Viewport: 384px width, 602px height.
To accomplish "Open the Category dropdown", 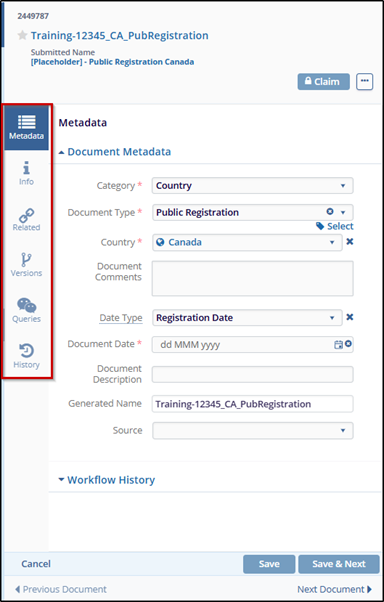I will (x=252, y=185).
